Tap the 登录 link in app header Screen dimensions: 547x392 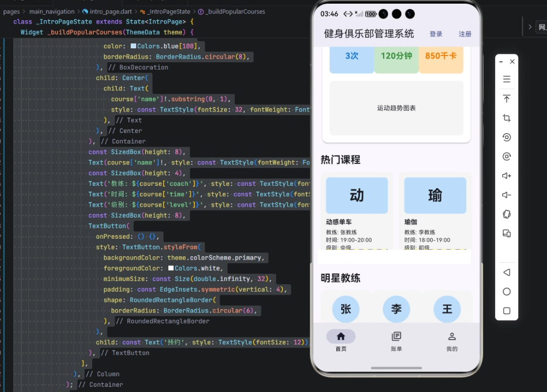coord(436,34)
